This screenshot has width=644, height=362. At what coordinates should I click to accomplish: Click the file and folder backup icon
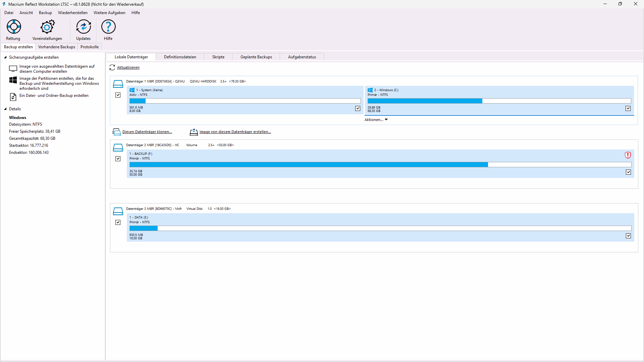[x=13, y=97]
